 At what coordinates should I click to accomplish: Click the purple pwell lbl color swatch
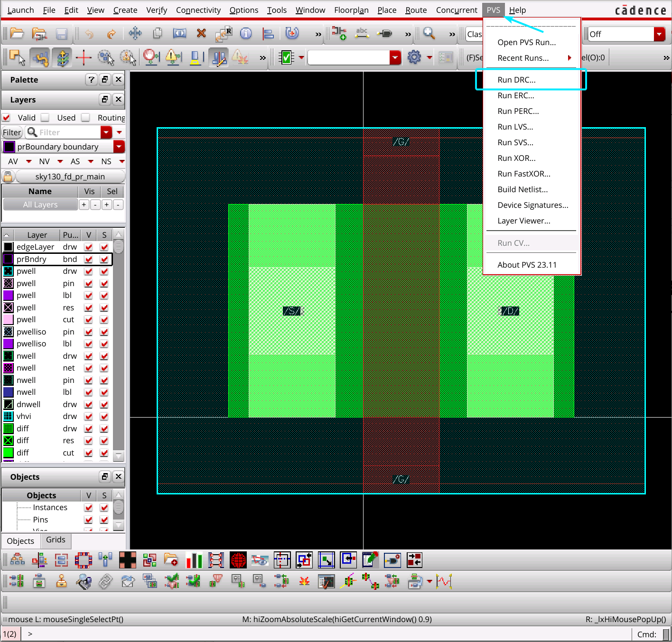9,295
